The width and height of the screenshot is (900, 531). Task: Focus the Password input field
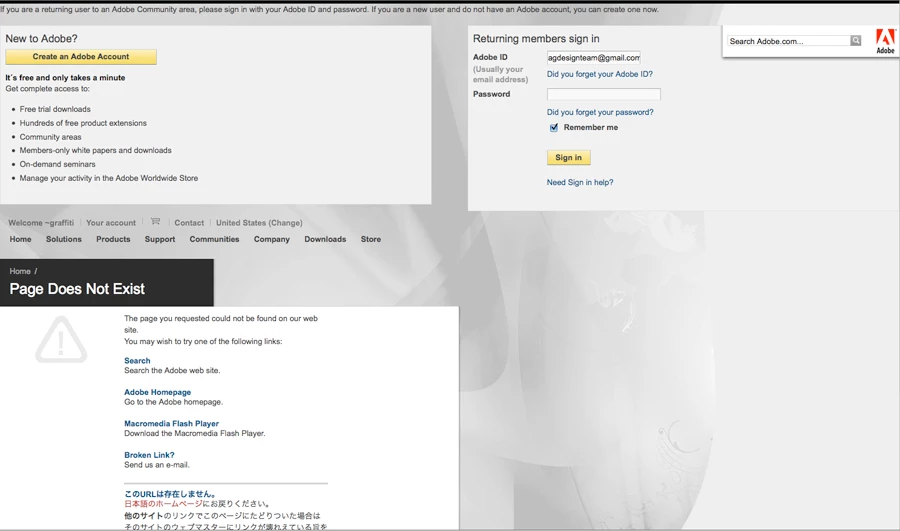pyautogui.click(x=604, y=94)
